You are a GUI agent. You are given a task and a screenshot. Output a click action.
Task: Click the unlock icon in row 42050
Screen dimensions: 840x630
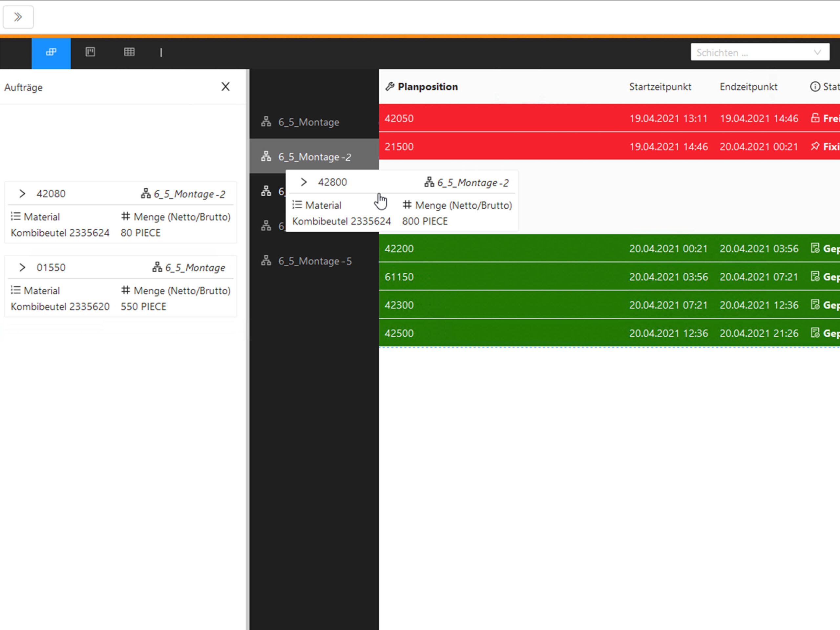point(815,118)
